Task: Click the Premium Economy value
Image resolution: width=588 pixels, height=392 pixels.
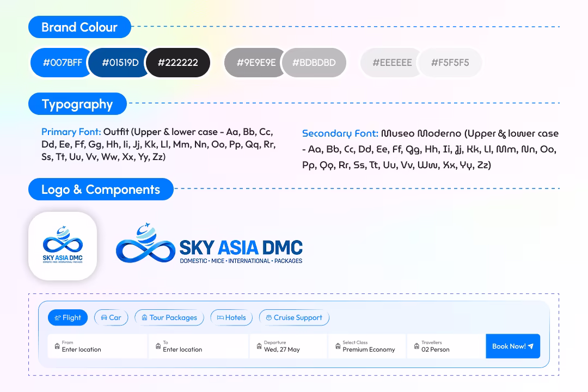Action: tap(369, 350)
